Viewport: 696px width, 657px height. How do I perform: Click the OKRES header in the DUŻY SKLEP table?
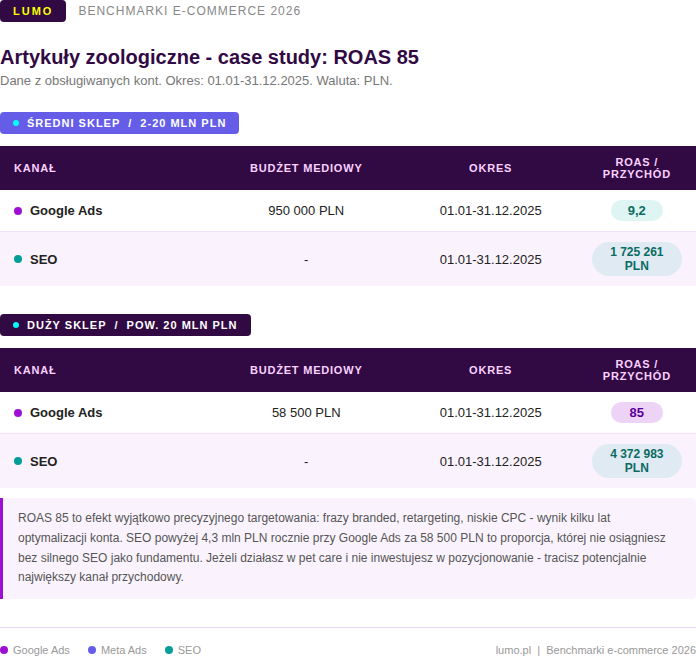[x=490, y=370]
